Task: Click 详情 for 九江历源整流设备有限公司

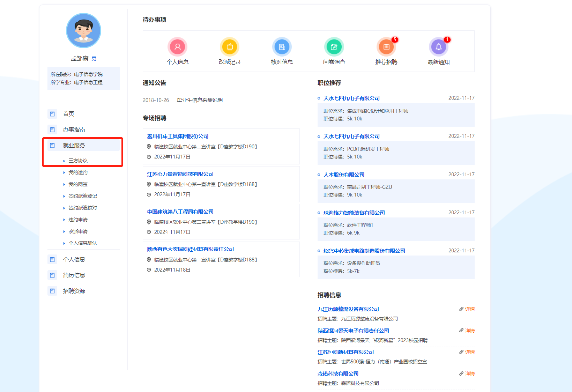Action: 469,309
